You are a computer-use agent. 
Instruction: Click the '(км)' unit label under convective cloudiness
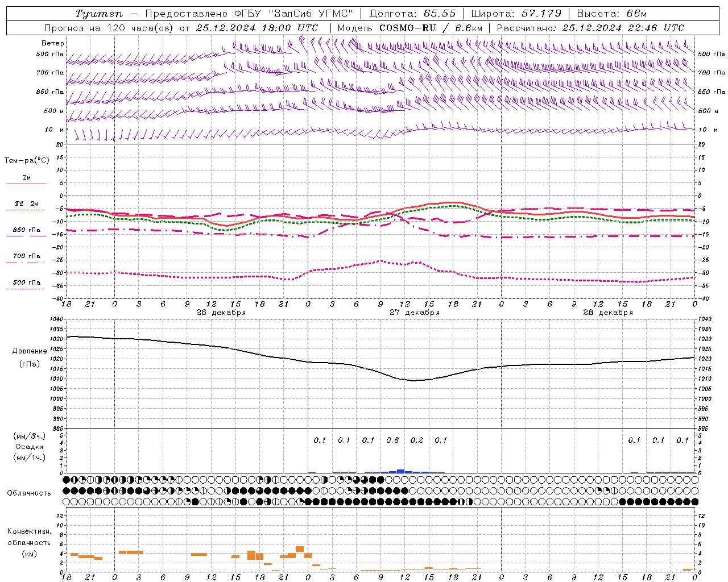click(x=30, y=554)
